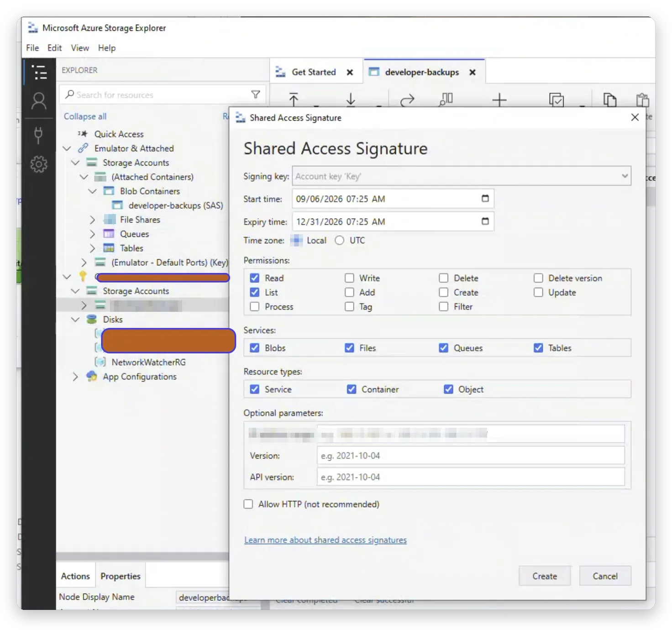Collapse the Disks tree node
The height and width of the screenshot is (630, 672).
click(75, 320)
